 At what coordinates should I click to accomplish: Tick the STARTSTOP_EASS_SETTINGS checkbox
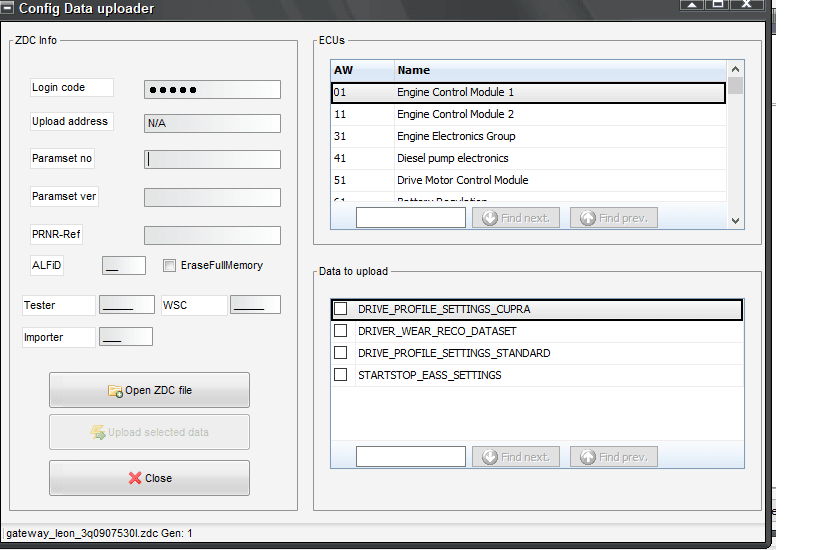(x=340, y=375)
